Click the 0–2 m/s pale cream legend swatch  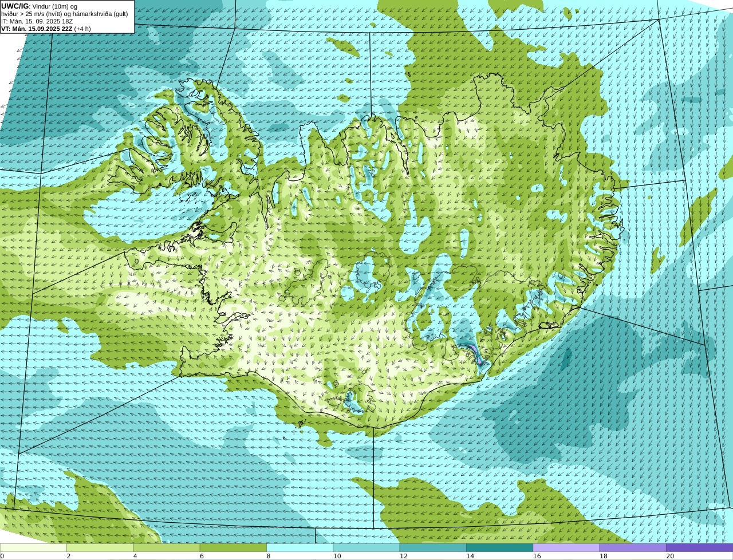click(33, 547)
